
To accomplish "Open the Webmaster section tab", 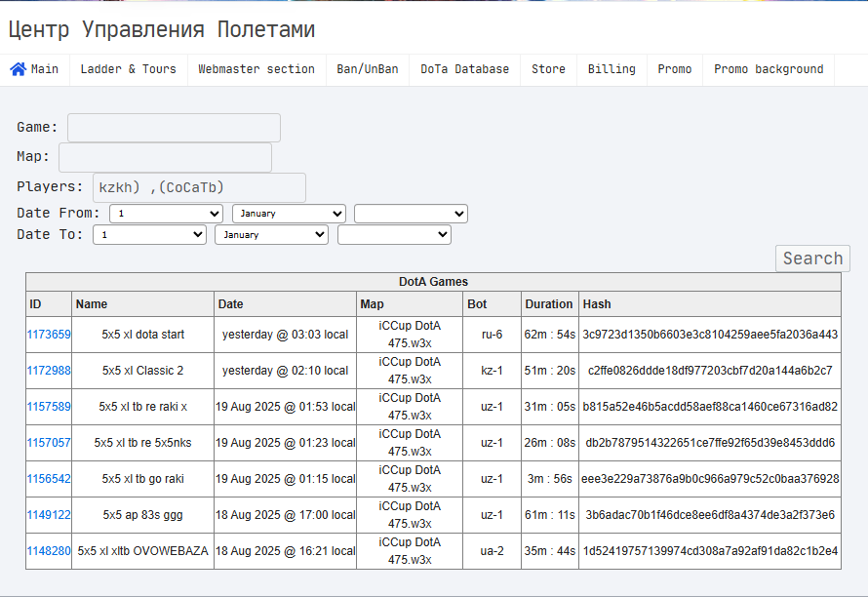I will 256,69.
